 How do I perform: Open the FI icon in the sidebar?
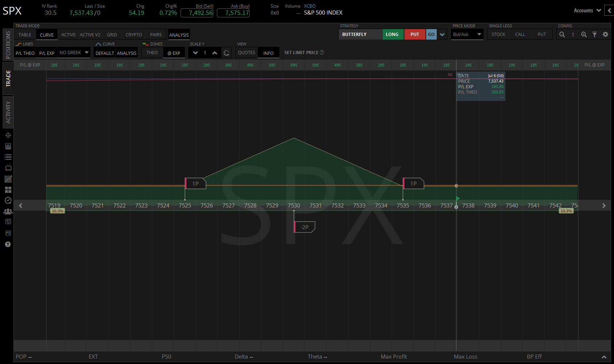(x=8, y=233)
